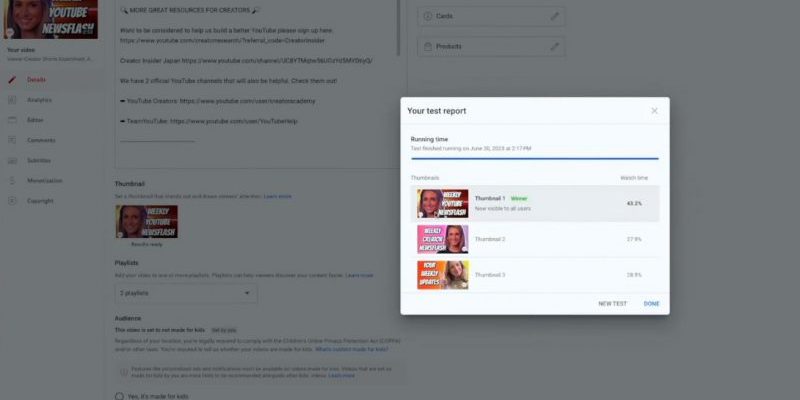Click the 'Your test report' title
Viewport: 800px width, 400px height.
[436, 111]
